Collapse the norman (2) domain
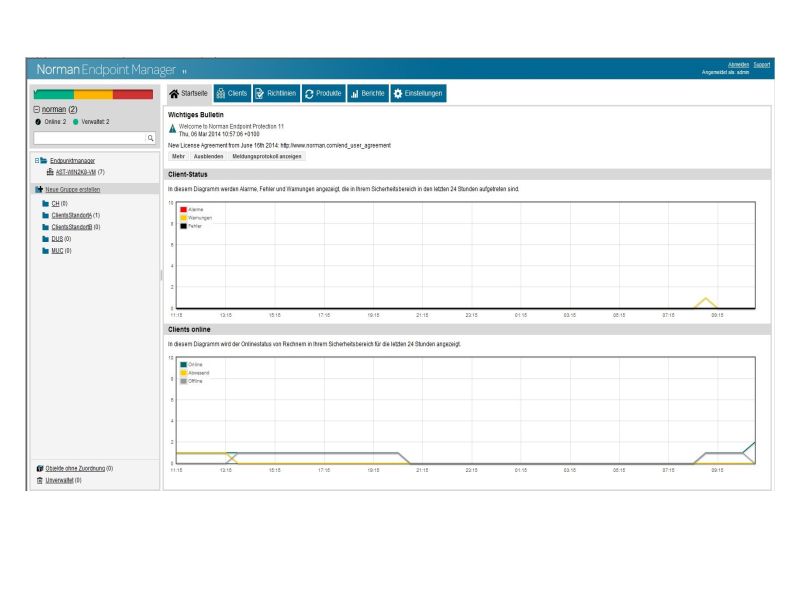The image size is (800, 600). point(37,109)
